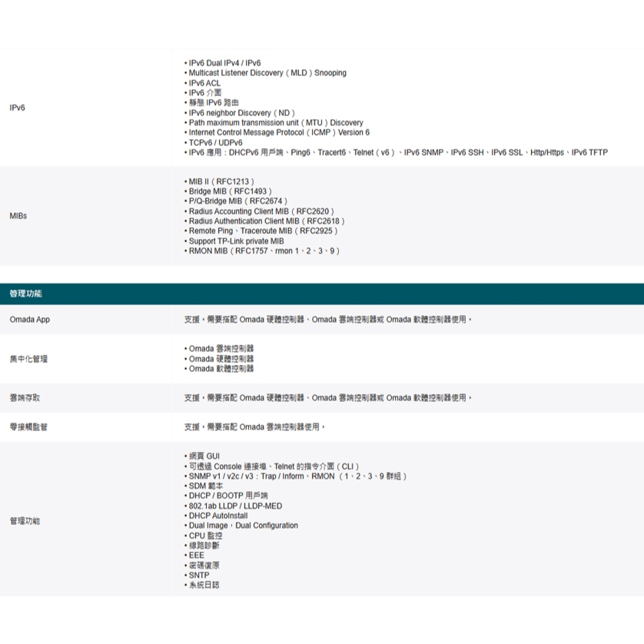Click the Radius Accounting Client MIB entry
The height and width of the screenshot is (644, 644).
pos(261,211)
